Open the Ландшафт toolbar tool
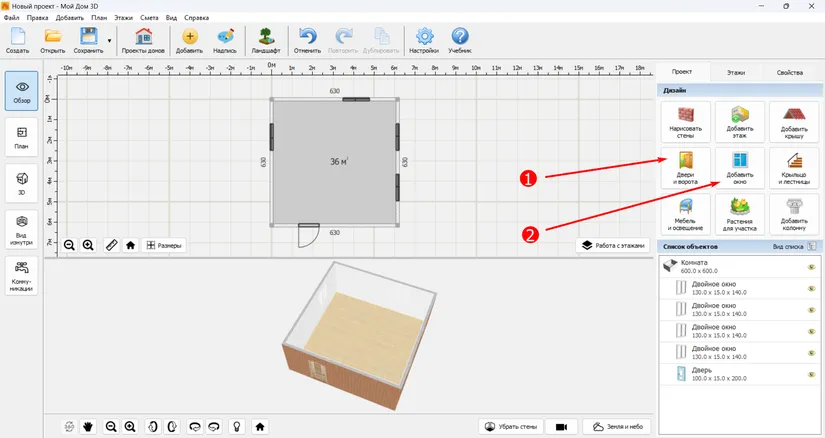 coord(266,41)
